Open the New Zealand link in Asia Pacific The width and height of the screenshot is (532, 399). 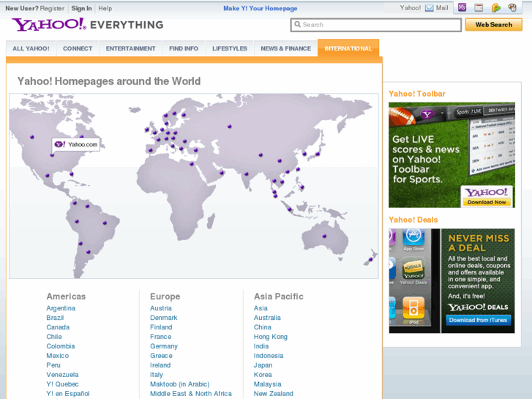[274, 394]
